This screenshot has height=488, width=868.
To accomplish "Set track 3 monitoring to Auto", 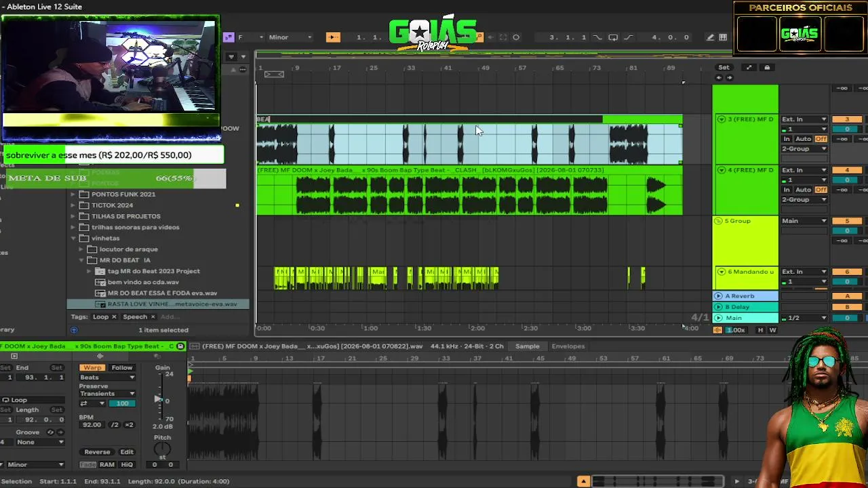I will point(804,139).
